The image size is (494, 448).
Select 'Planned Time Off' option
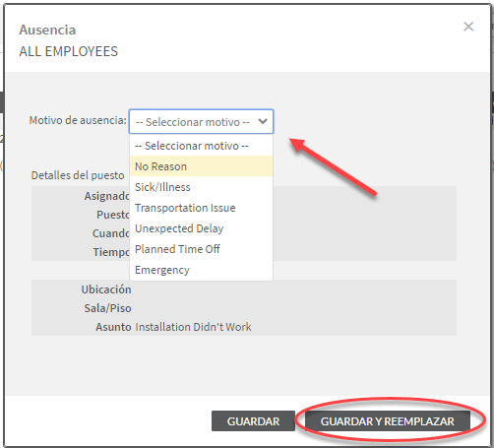click(x=201, y=249)
